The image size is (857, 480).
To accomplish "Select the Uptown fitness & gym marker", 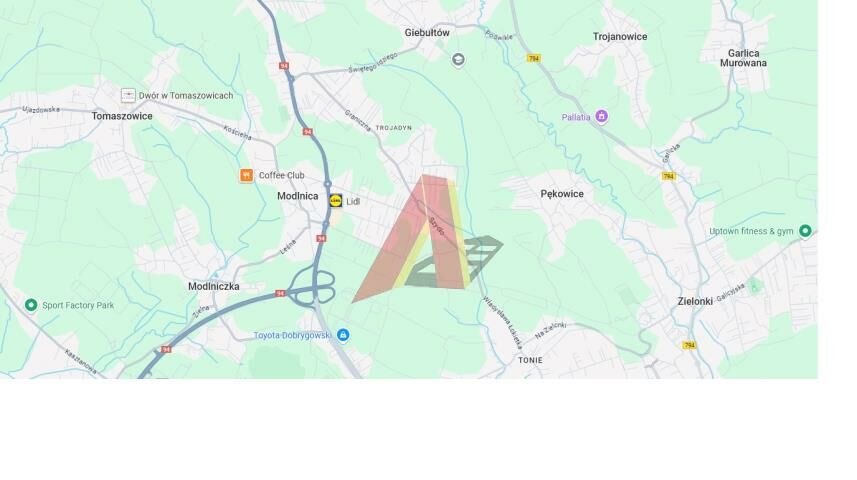I will (805, 231).
